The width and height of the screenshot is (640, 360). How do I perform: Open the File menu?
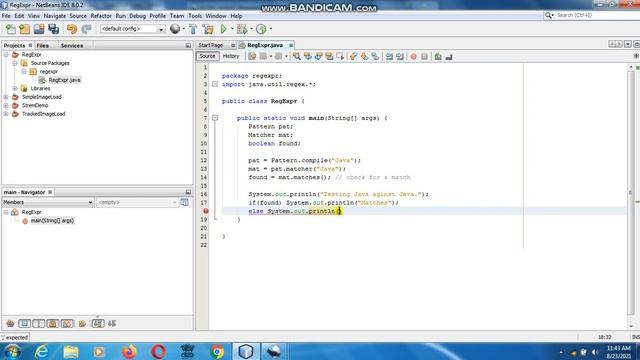[6, 16]
